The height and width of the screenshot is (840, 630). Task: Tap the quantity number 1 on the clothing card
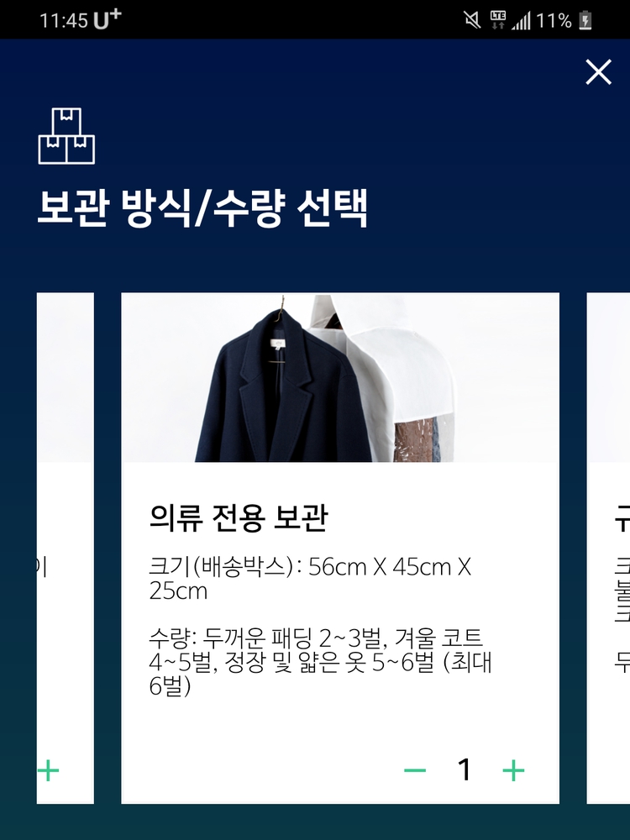464,769
